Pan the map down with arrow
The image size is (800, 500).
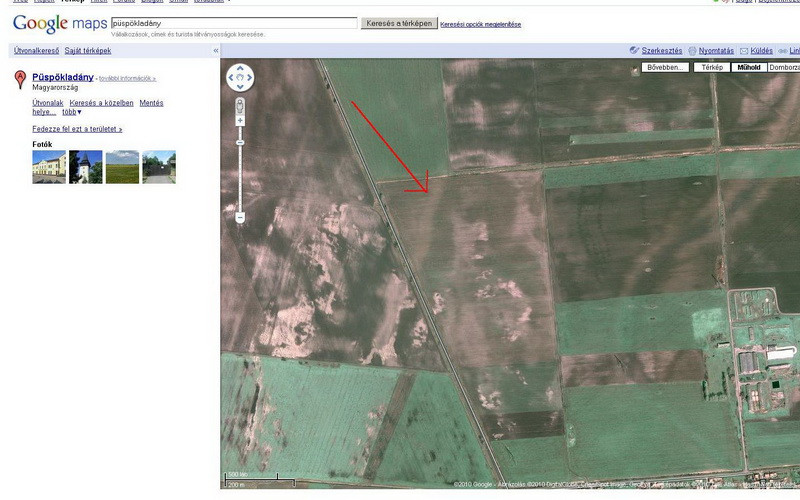click(x=240, y=87)
